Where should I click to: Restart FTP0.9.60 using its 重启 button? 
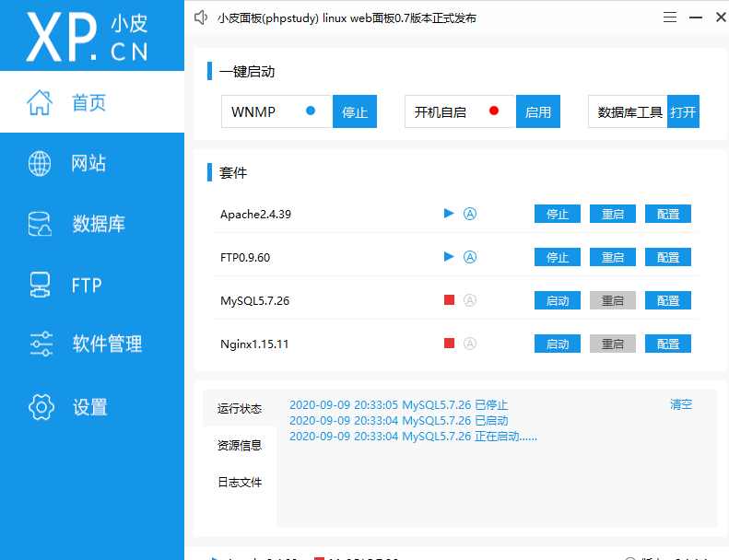[612, 257]
